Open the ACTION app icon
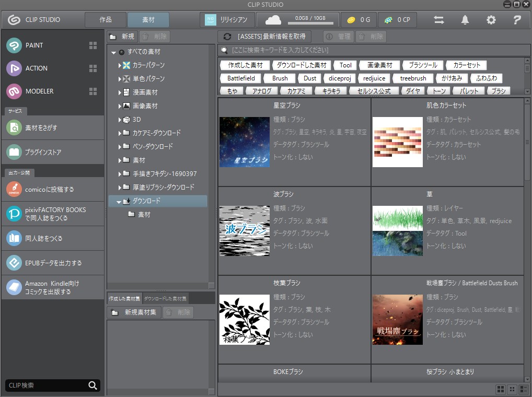The height and width of the screenshot is (397, 532). [x=14, y=68]
